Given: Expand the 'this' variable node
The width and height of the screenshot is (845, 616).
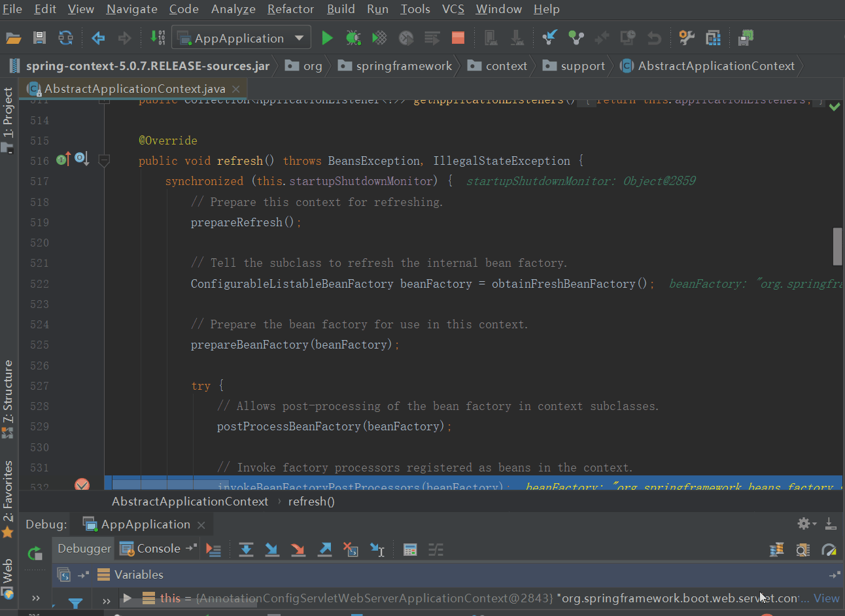Looking at the screenshot, I should tap(128, 598).
